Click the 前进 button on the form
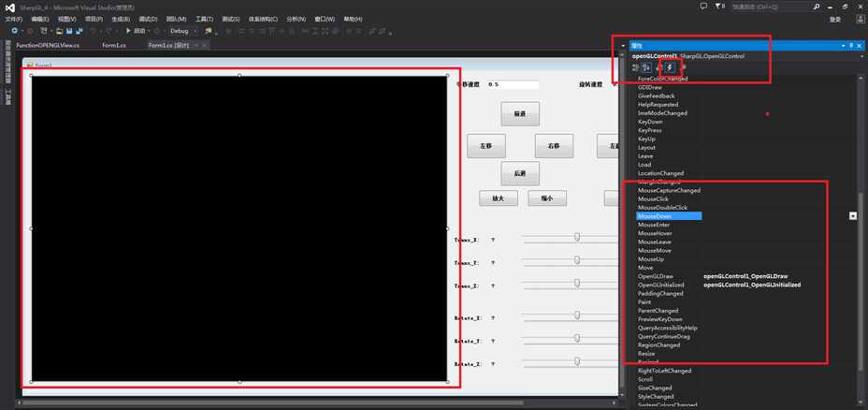The height and width of the screenshot is (410, 868). (520, 114)
